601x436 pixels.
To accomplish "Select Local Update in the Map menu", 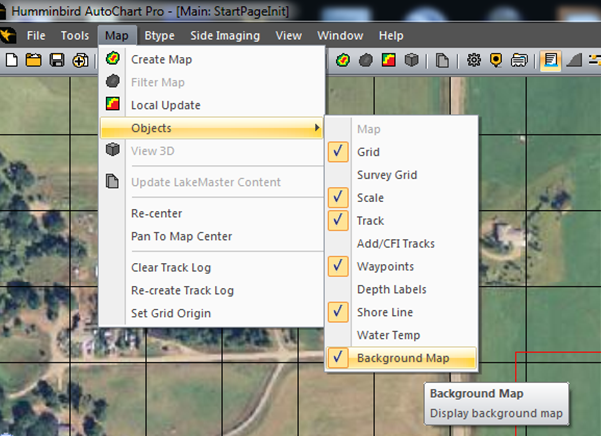I will [x=212, y=105].
